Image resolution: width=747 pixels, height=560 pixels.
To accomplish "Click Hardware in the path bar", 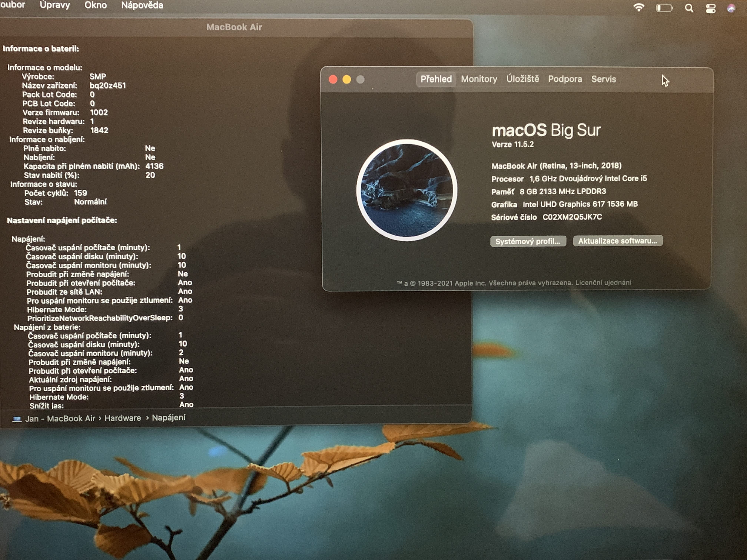I will [123, 418].
